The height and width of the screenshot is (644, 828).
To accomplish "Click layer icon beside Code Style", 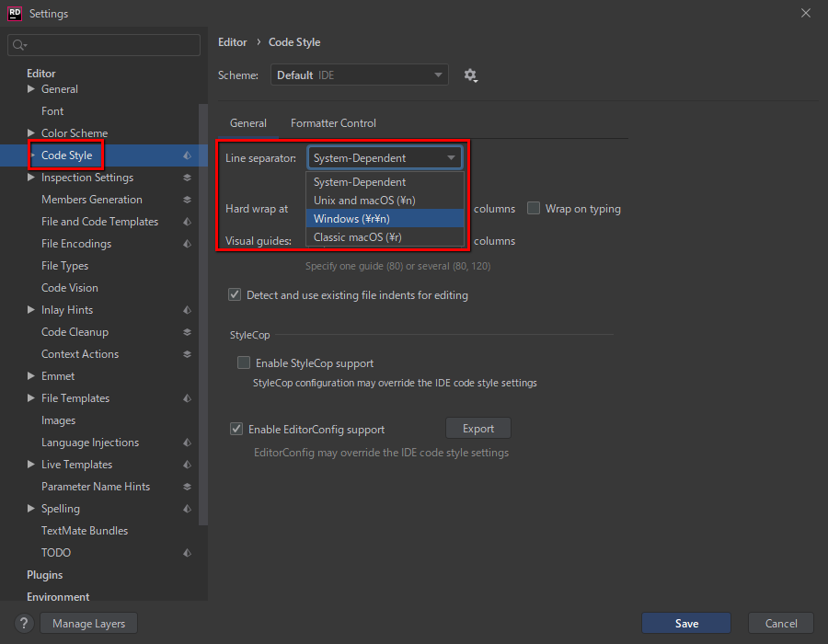I will (187, 155).
